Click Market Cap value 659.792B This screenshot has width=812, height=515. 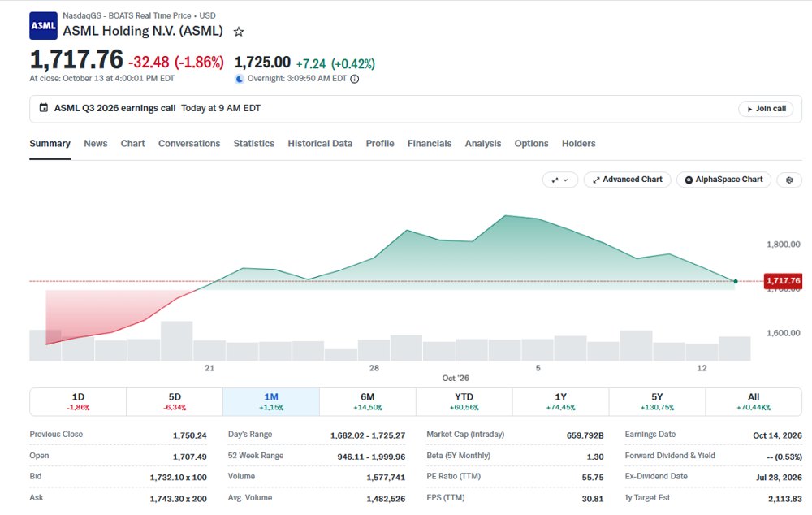585,435
